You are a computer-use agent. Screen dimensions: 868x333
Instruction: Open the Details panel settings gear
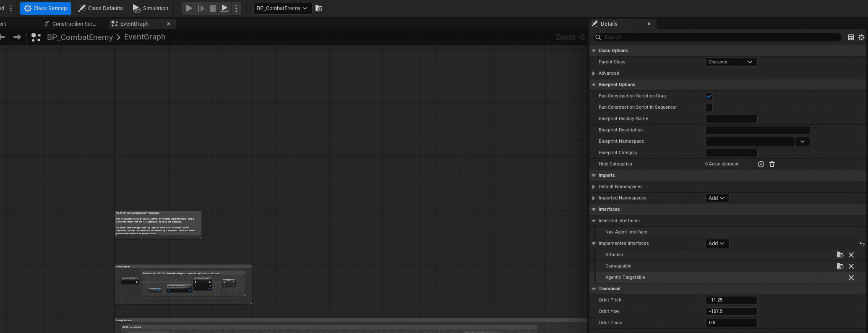861,37
